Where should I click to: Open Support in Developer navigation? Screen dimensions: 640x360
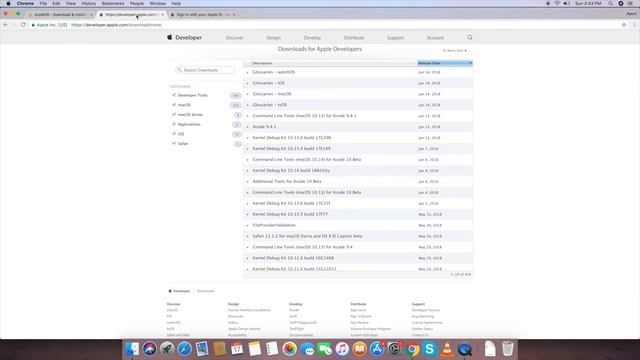395,38
